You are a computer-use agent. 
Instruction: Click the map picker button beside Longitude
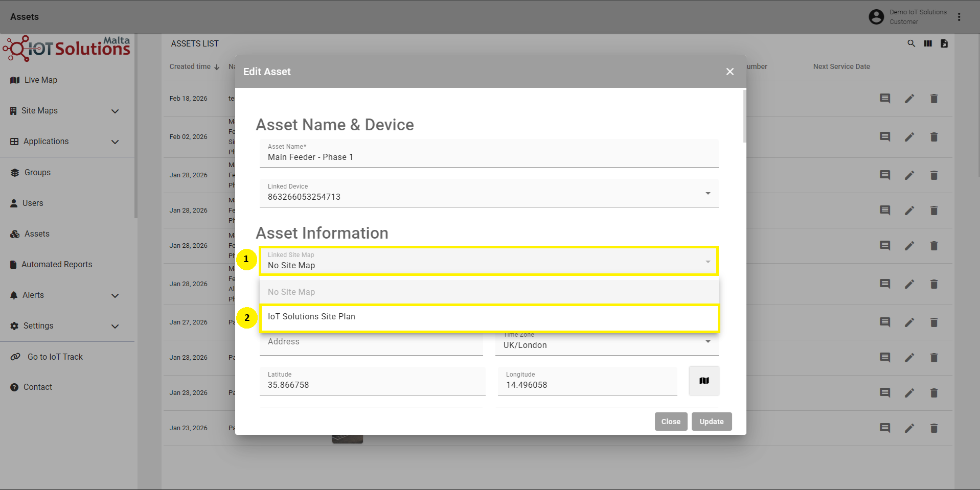(704, 381)
